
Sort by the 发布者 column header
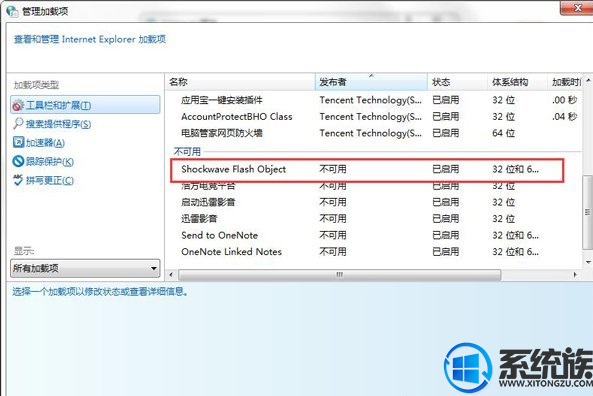point(371,82)
